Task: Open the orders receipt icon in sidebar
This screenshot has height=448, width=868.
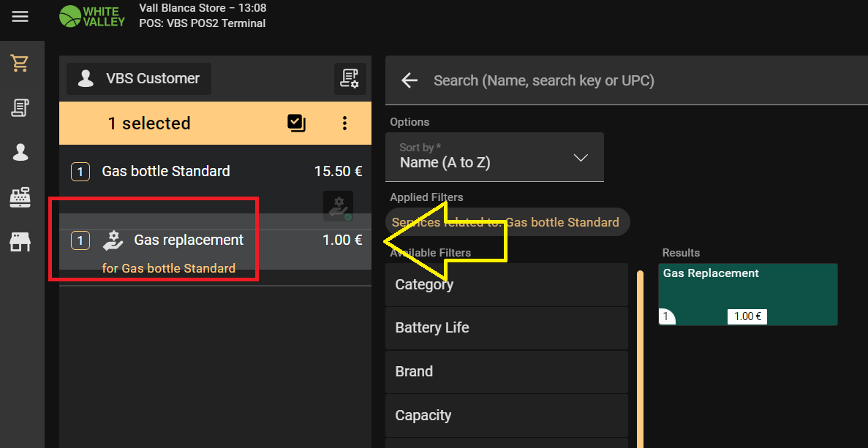Action: coord(20,108)
